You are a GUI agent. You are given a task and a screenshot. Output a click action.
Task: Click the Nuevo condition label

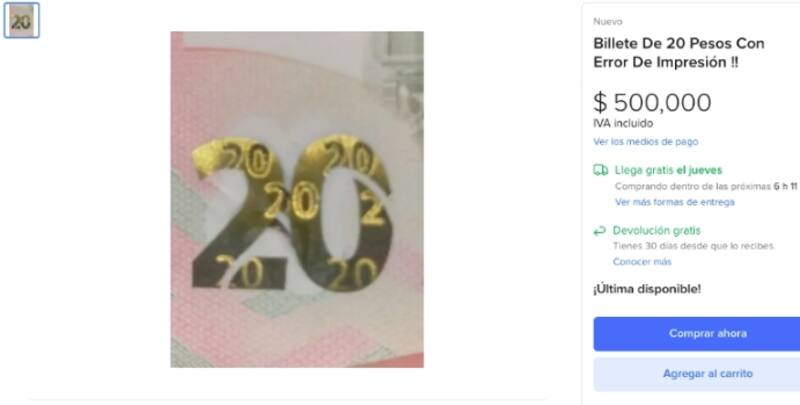(608, 21)
